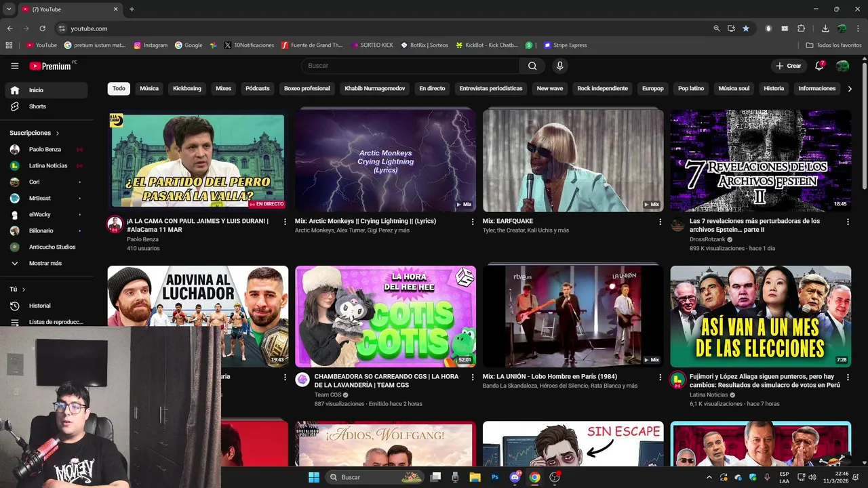This screenshot has height=488, width=868.
Task: Click the browser address bar
Action: pos(383,28)
